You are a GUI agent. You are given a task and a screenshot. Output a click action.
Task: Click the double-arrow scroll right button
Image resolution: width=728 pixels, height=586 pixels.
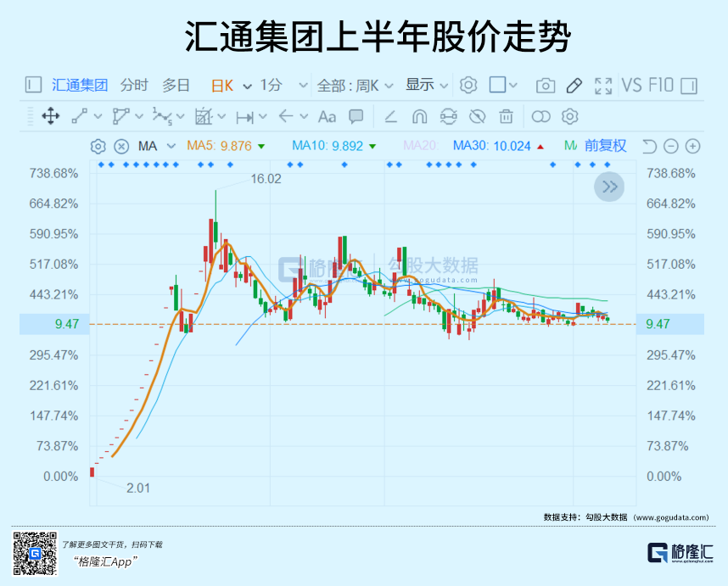[609, 187]
